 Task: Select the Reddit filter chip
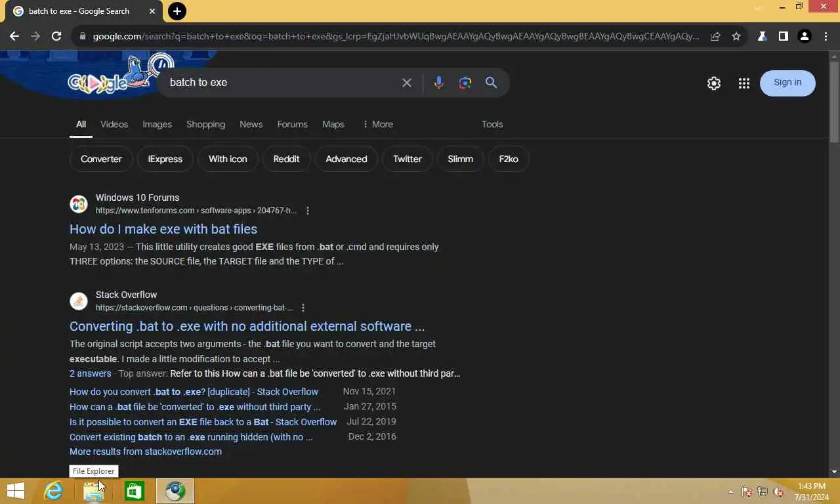(286, 159)
